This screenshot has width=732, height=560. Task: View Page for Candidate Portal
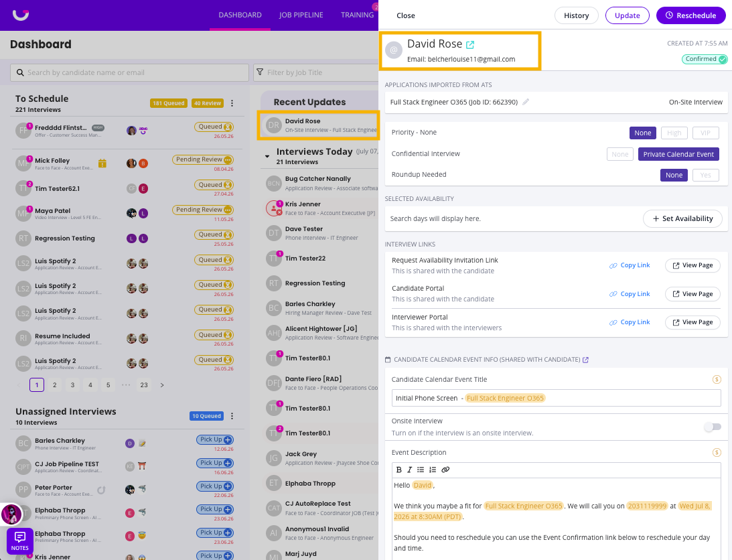(692, 294)
